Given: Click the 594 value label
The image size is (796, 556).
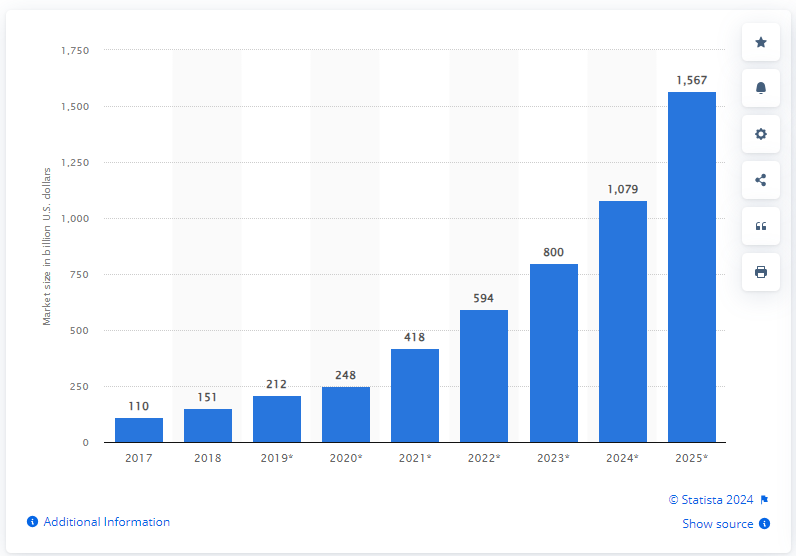Looking at the screenshot, I should tap(484, 298).
